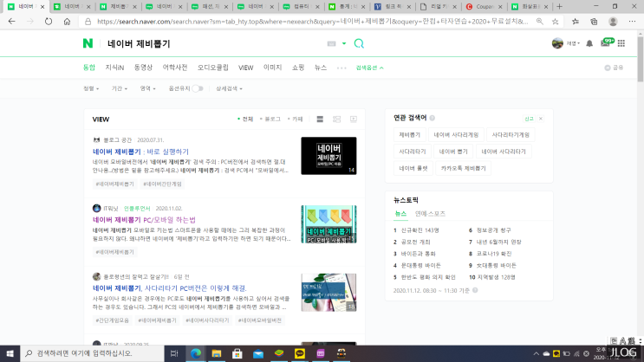
Task: Click the green Naver N logo
Action: [88, 43]
